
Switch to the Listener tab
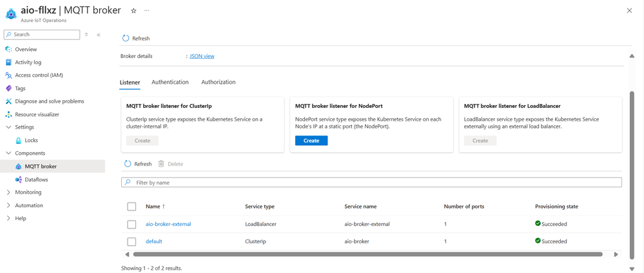tap(130, 82)
